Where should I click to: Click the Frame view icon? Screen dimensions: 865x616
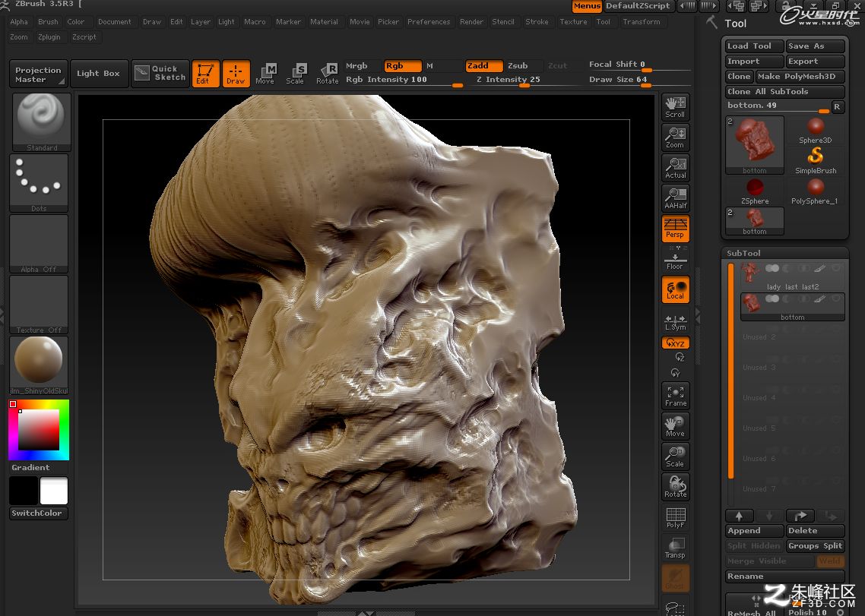click(x=675, y=396)
